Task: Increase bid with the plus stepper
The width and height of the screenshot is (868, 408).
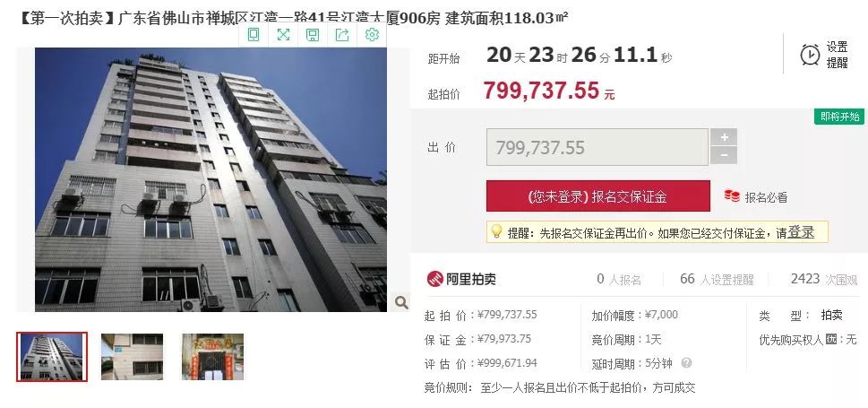Action: pyautogui.click(x=724, y=137)
